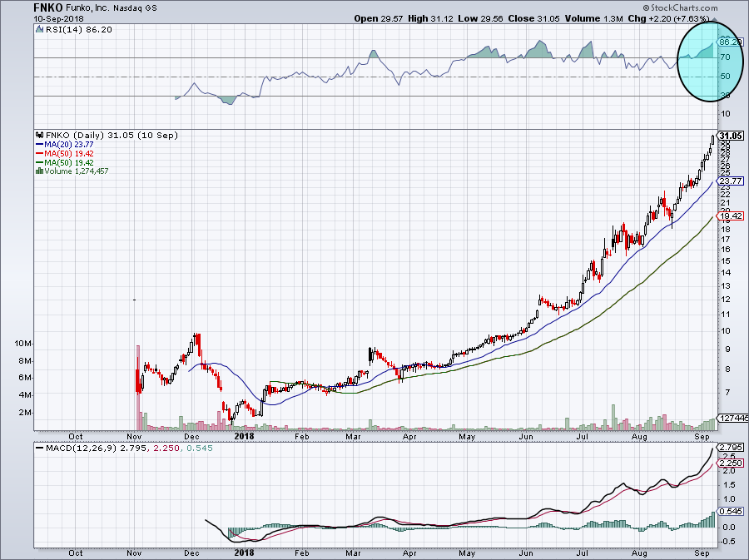Screen dimensions: 749x560
Task: Click the 'MACD(12,26,9) 2.795' label
Action: pyautogui.click(x=97, y=448)
